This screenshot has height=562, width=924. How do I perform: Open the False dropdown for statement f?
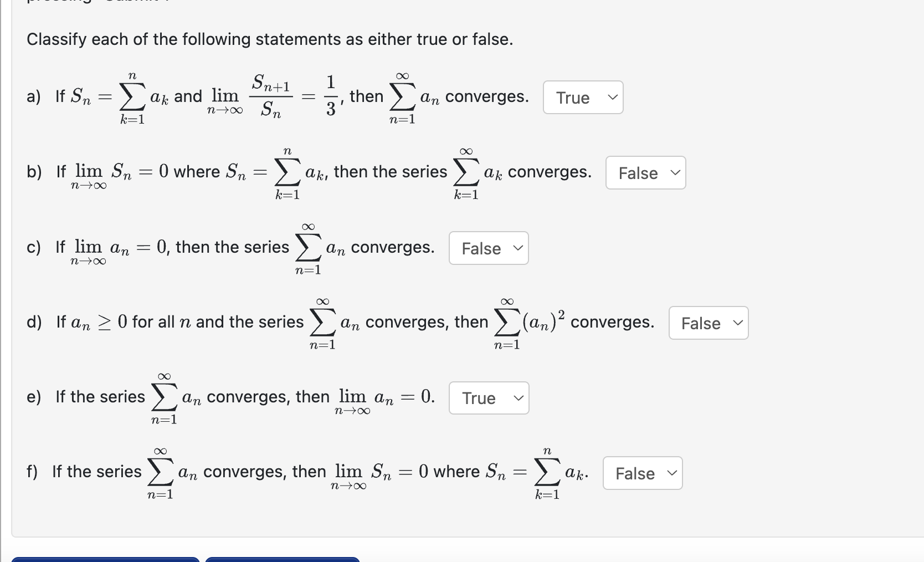(641, 473)
